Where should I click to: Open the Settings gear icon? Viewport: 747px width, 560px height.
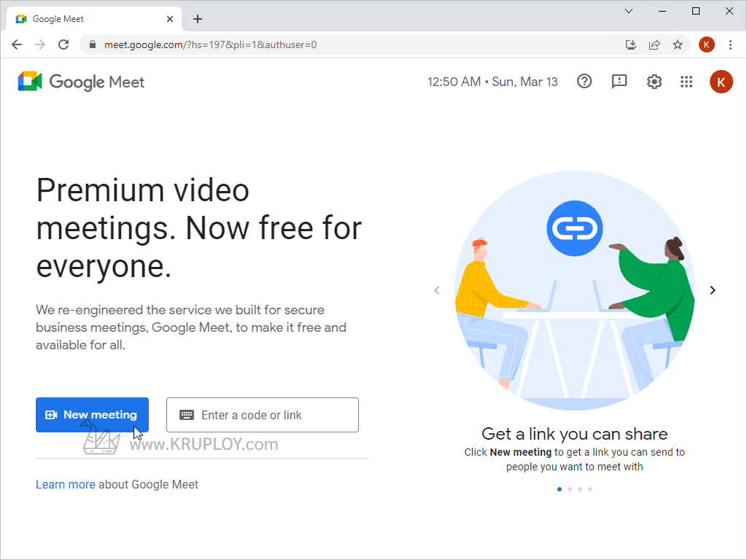tap(654, 82)
